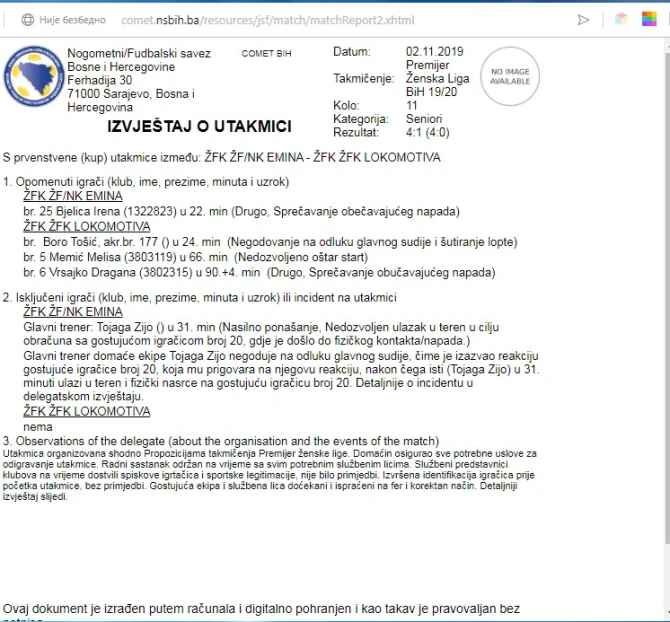This screenshot has width=670, height=622.
Task: Click the 'Ženska Liga' competition text
Action: point(438,79)
